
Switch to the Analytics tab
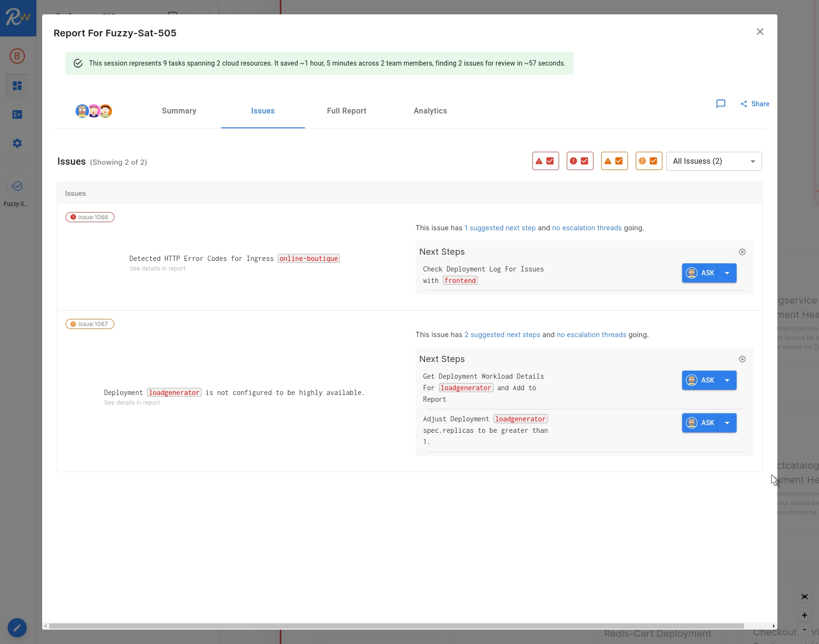(x=430, y=111)
